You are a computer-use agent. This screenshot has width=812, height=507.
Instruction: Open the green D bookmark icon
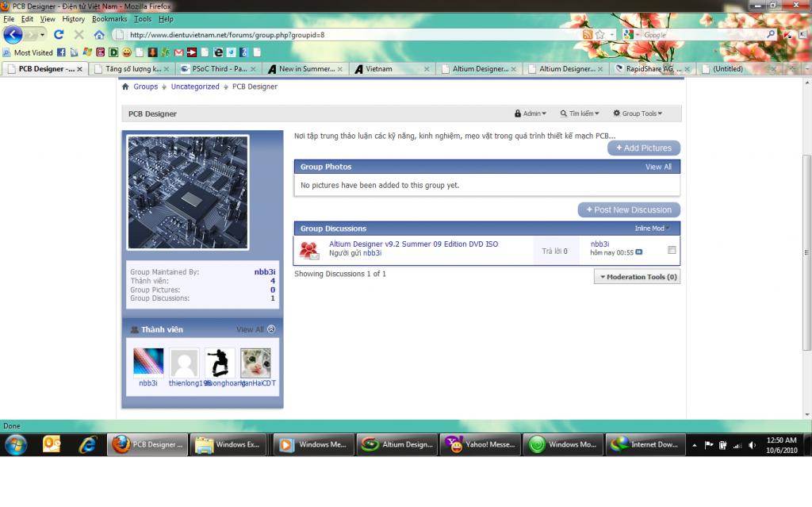coord(113,52)
